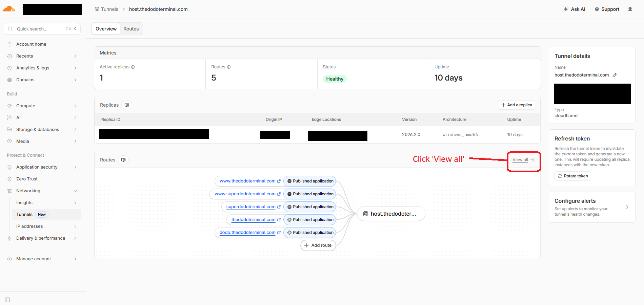Image resolution: width=644 pixels, height=305 pixels.
Task: Click the Ask AI sparkle button
Action: (x=575, y=9)
